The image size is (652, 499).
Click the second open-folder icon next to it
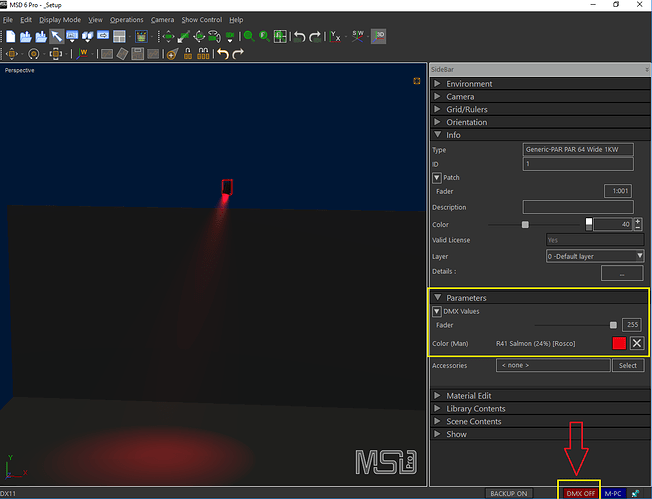[x=41, y=37]
